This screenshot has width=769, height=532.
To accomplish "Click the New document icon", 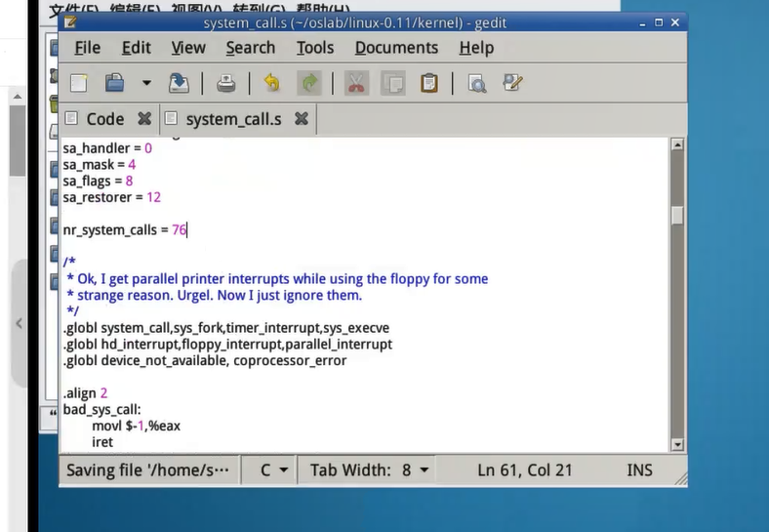I will [78, 84].
